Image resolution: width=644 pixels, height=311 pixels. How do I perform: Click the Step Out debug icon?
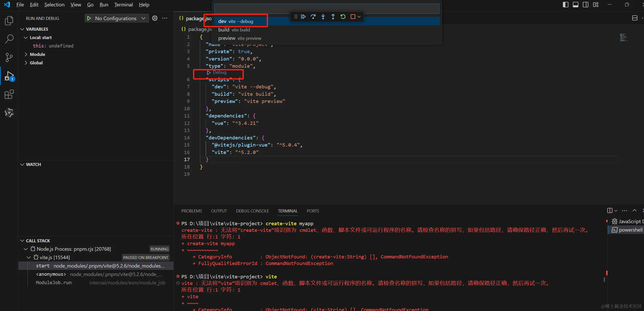(x=333, y=17)
